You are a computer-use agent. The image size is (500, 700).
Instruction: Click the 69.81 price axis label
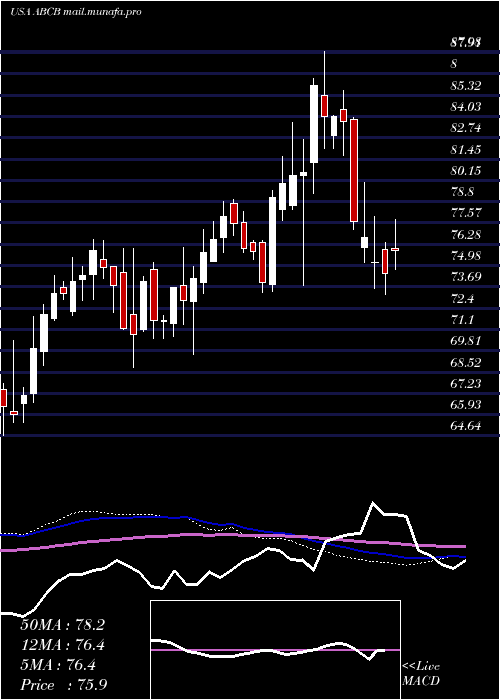[x=466, y=341]
